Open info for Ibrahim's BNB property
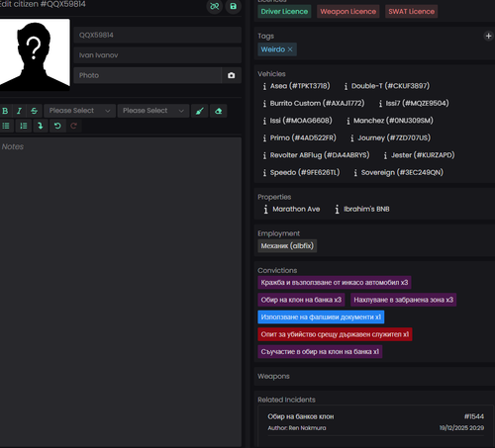Image resolution: width=495 pixels, height=448 pixels. pos(337,210)
